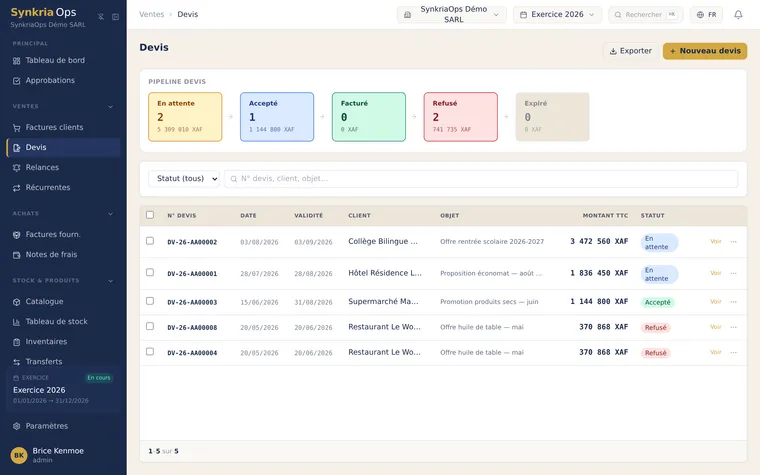Switch language with the FR button
Screen dimensions: 760x475
pyautogui.click(x=706, y=15)
